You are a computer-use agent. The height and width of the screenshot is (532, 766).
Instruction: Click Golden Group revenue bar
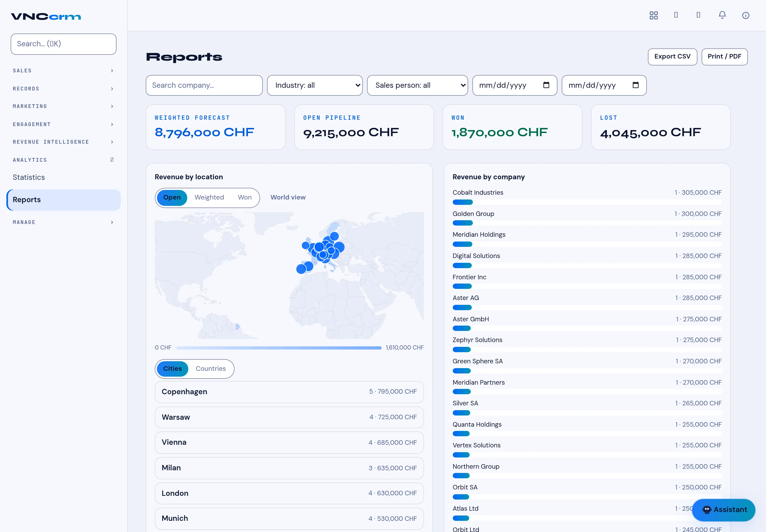587,223
